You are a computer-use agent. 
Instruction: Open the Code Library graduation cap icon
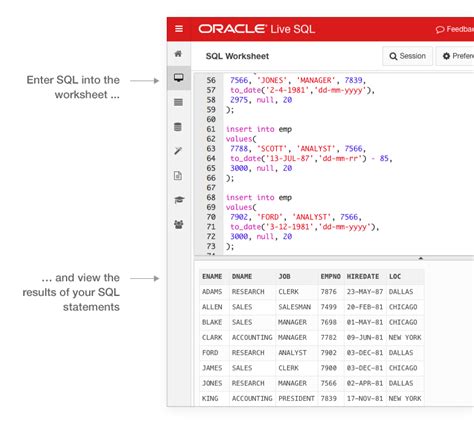point(179,200)
